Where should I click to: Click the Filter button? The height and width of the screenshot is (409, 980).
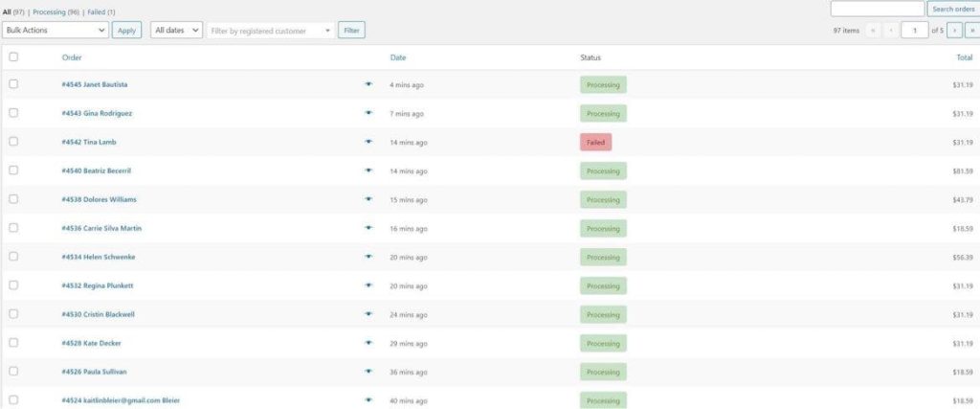coord(352,30)
